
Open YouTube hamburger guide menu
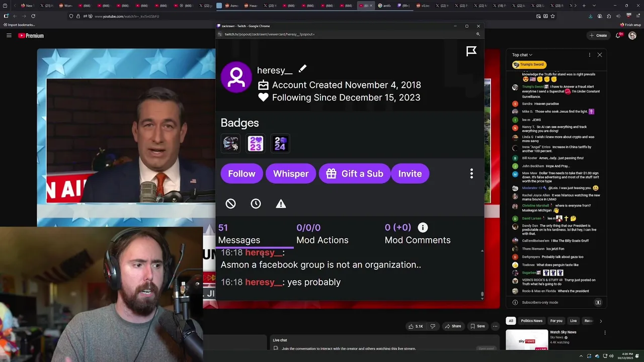coord(9,35)
